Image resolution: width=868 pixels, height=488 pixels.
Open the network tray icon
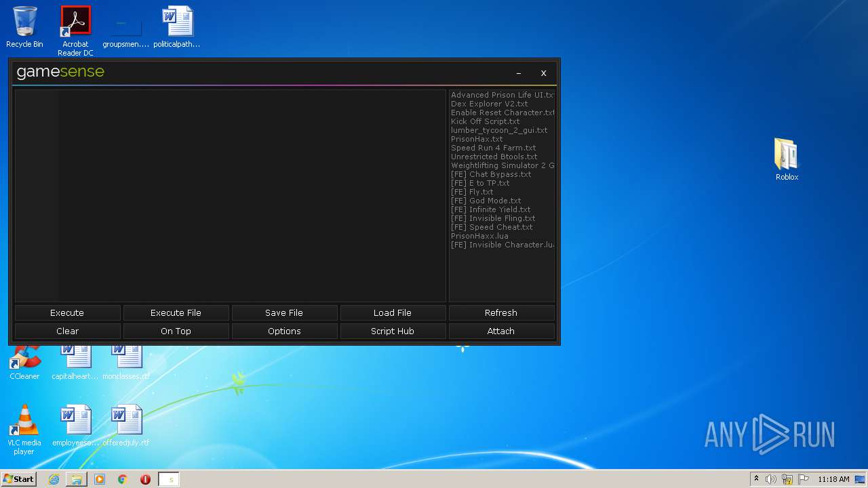pos(787,479)
